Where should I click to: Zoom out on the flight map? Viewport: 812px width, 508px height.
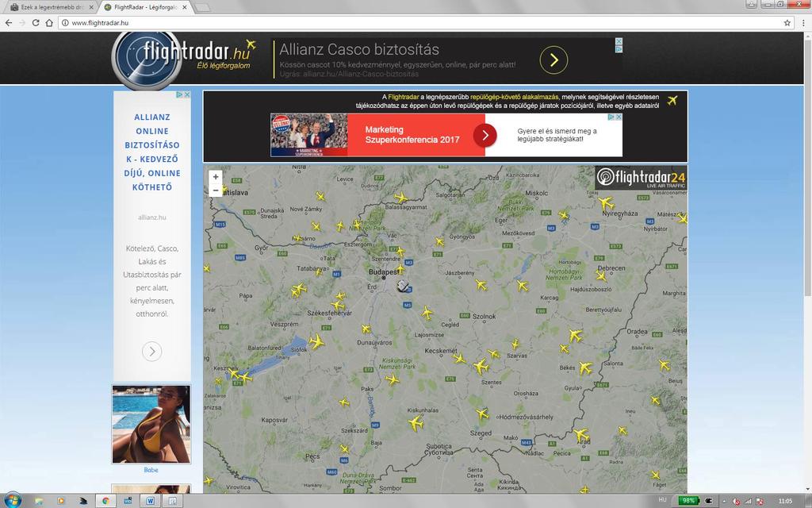(216, 190)
